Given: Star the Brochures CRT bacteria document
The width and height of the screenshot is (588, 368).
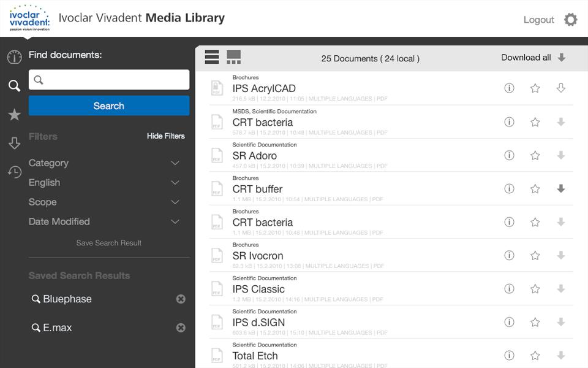Looking at the screenshot, I should point(535,222).
